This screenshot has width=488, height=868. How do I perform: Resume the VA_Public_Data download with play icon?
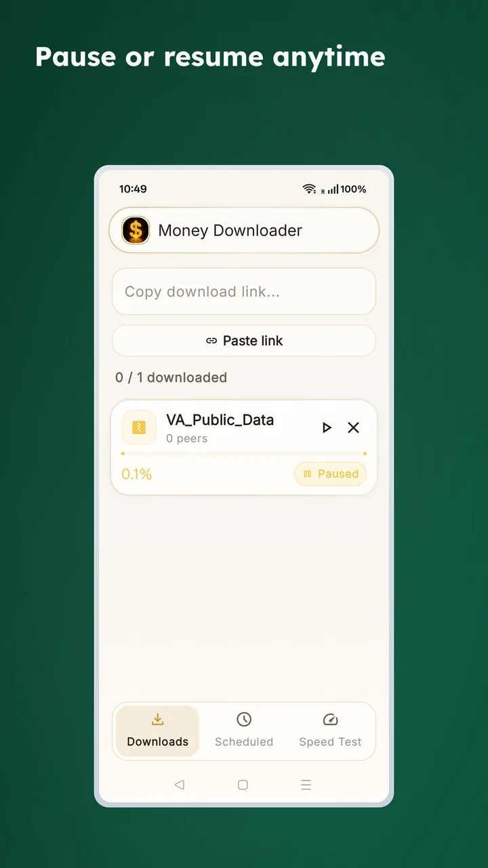(x=327, y=427)
